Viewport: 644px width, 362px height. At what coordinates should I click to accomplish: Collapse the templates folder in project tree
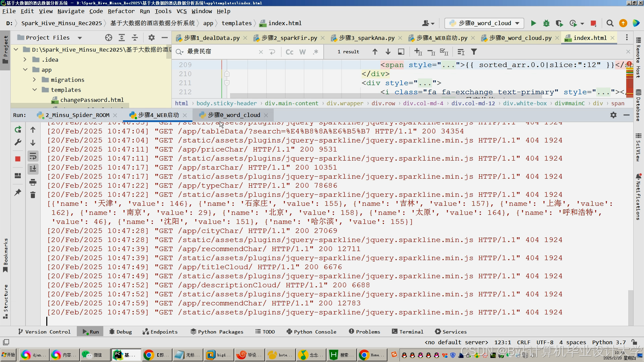click(x=34, y=90)
